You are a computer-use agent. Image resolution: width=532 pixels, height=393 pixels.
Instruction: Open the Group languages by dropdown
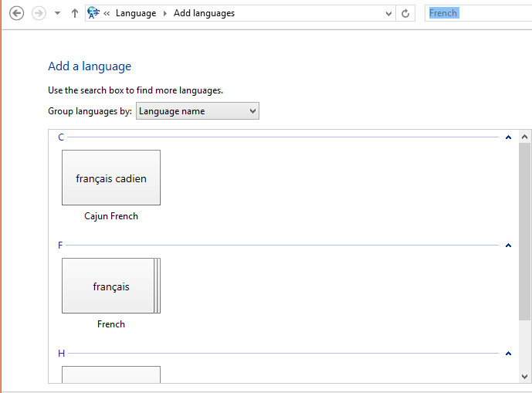pos(198,111)
